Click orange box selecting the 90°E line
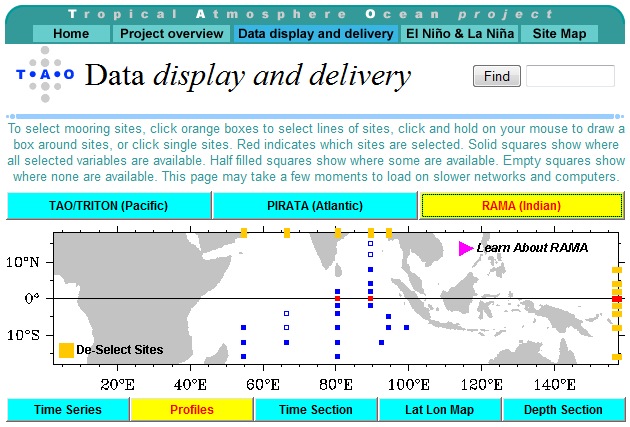 [371, 233]
